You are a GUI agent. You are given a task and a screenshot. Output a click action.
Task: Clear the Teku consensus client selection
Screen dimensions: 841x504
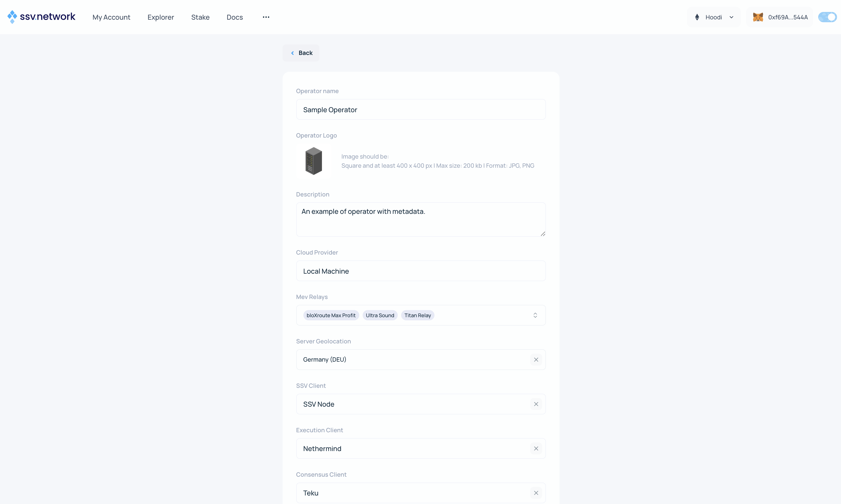[x=536, y=493]
